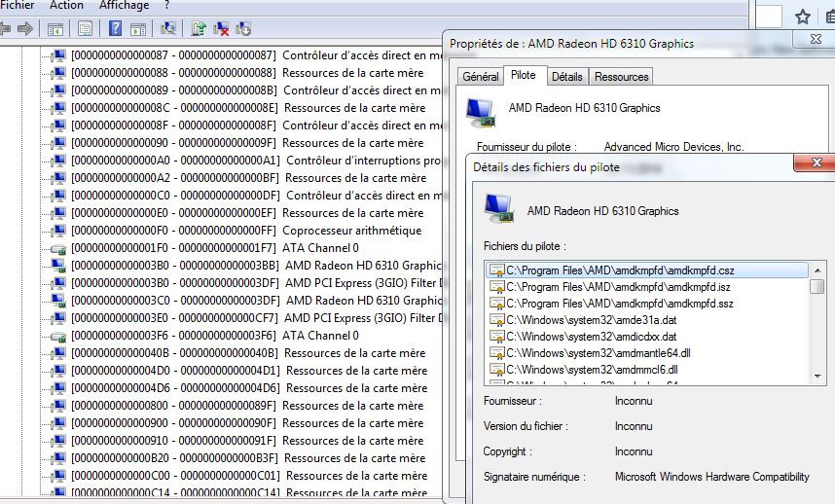This screenshot has width=835, height=504.
Task: Click the driver files list scrollbar thumb
Action: (817, 286)
